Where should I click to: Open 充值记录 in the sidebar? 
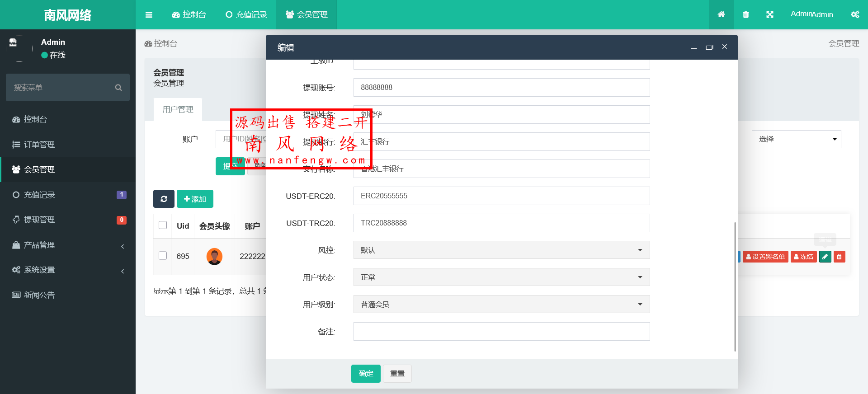click(x=68, y=195)
